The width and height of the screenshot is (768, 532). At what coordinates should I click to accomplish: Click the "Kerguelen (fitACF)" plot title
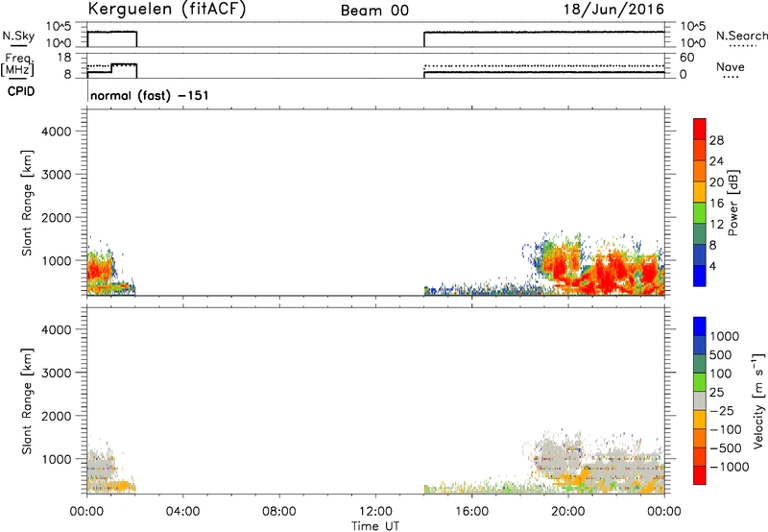tap(166, 9)
